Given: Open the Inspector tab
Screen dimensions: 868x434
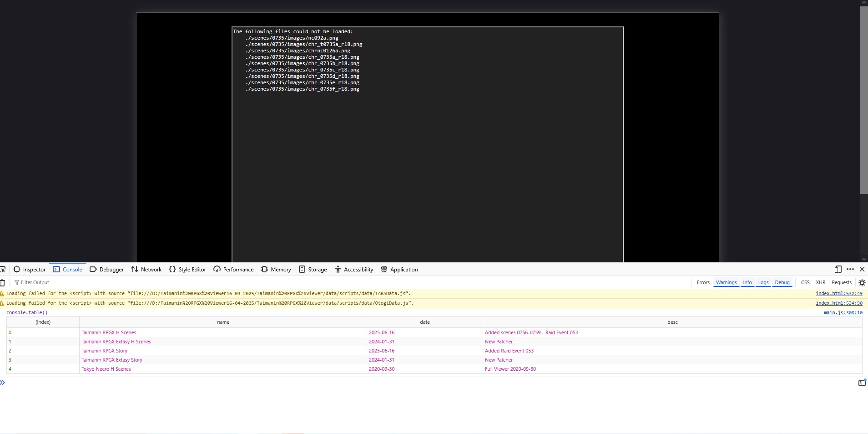Looking at the screenshot, I should click(x=30, y=269).
